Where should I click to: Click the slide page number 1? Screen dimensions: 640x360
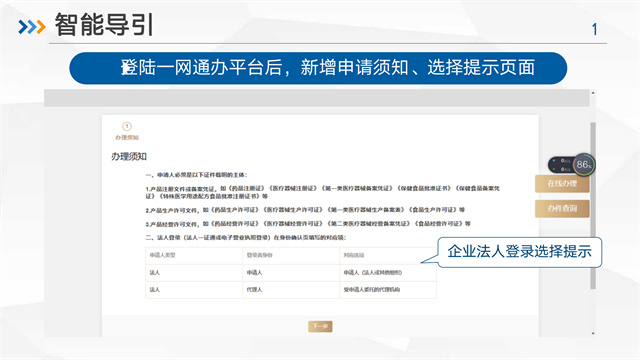[595, 29]
